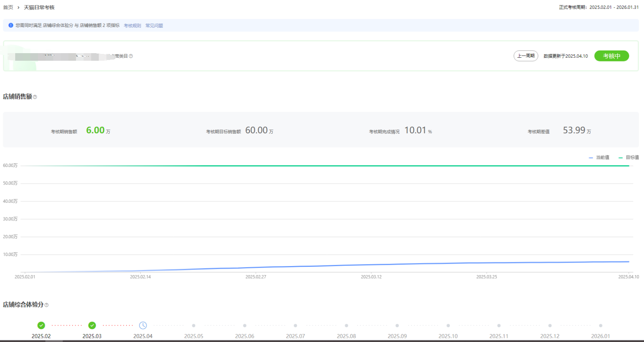Click the green checkmark for 2025.03

[92, 325]
